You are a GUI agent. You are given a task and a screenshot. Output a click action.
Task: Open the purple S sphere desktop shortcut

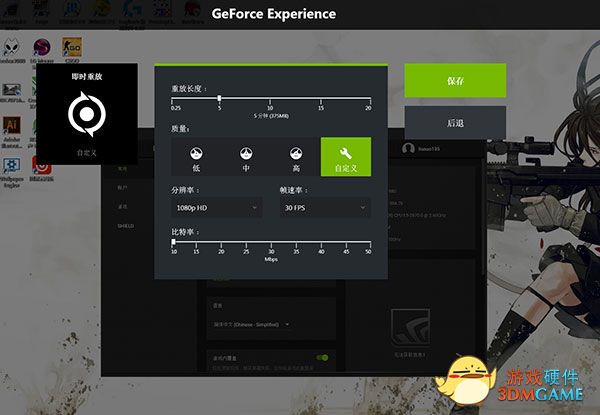(x=42, y=50)
